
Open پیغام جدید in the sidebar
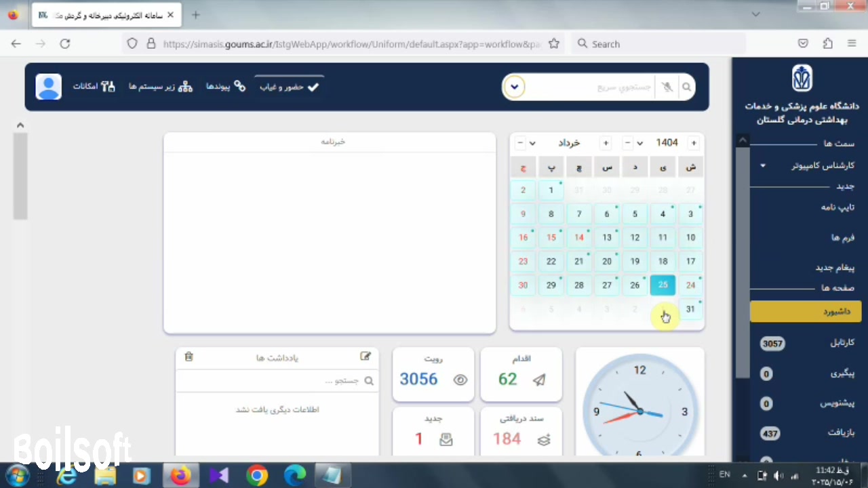(x=835, y=268)
